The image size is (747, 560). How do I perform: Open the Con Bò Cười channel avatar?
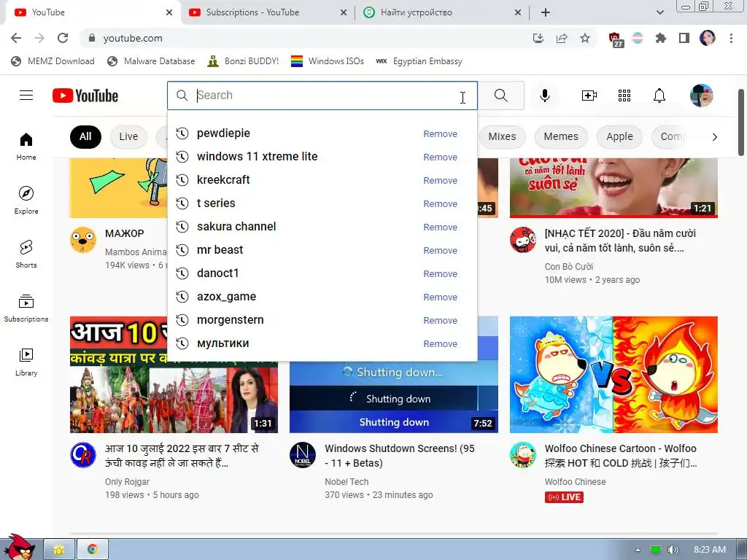coord(522,239)
